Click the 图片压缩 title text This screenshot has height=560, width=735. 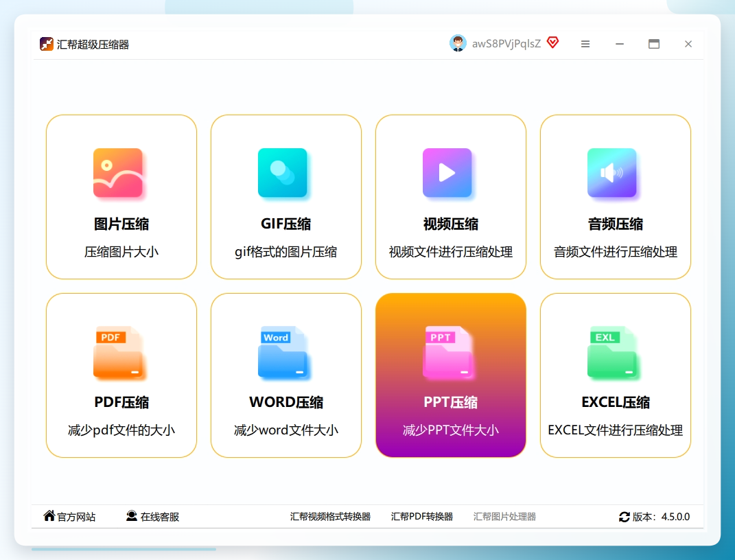pyautogui.click(x=121, y=224)
